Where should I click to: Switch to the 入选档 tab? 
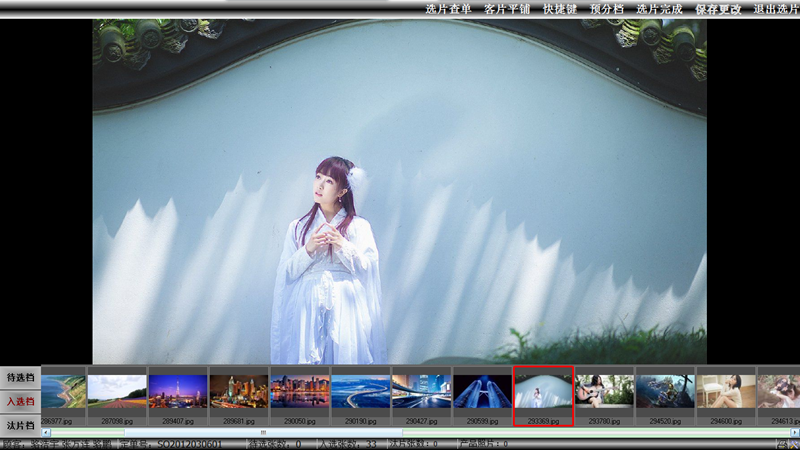point(21,401)
